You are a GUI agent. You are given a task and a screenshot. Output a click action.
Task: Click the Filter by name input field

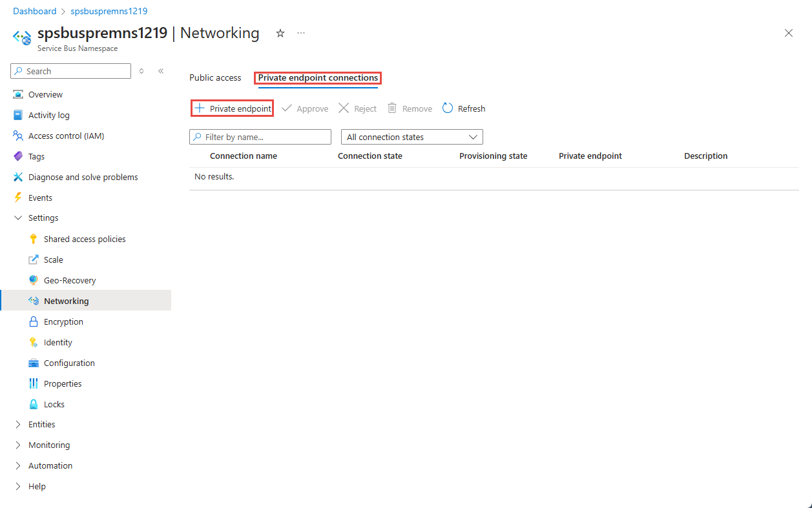click(260, 137)
